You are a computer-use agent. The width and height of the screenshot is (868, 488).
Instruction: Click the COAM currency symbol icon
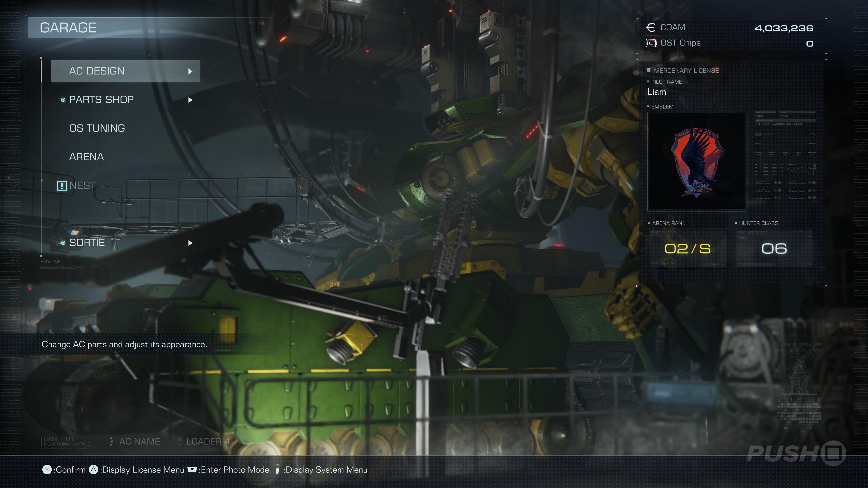pos(651,28)
